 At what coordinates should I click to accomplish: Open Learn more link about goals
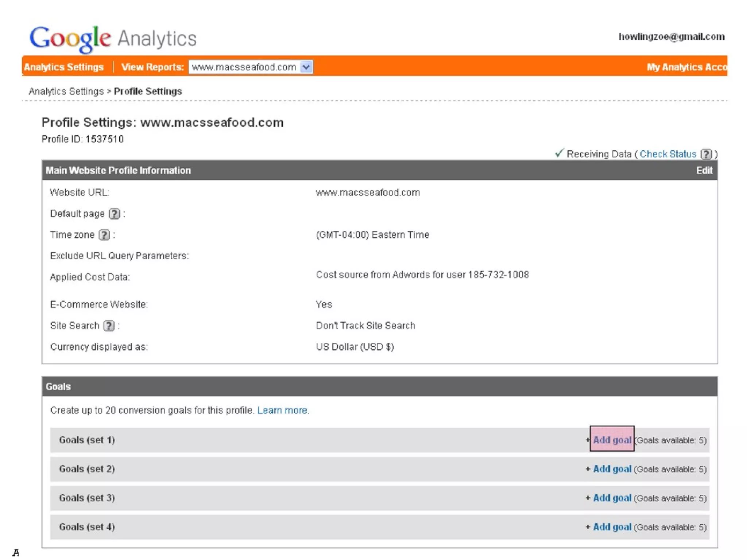click(x=283, y=411)
